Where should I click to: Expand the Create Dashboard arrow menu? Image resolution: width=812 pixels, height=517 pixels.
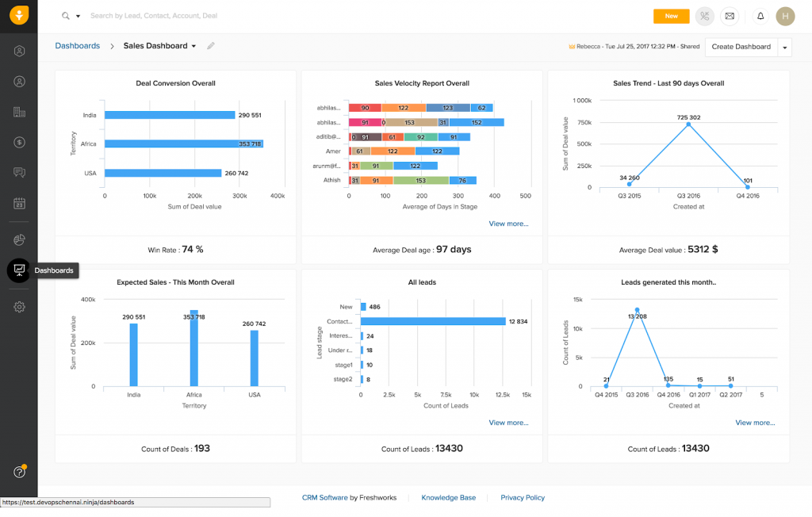pyautogui.click(x=783, y=47)
